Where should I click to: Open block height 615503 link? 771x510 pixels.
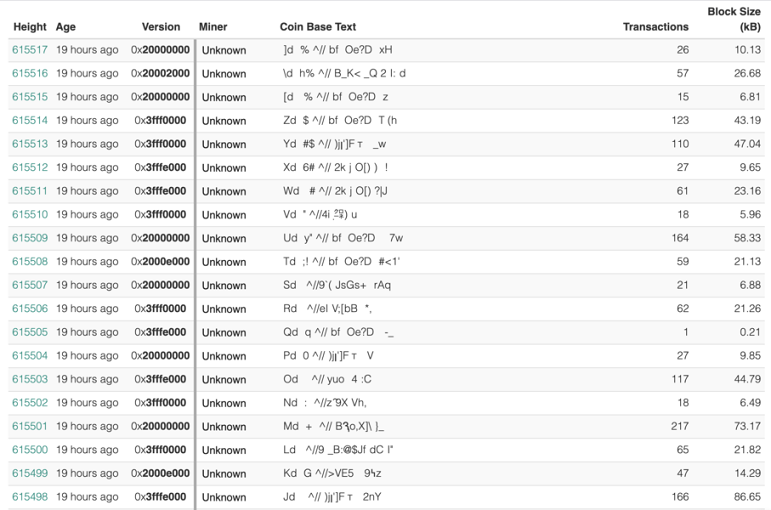click(x=30, y=379)
